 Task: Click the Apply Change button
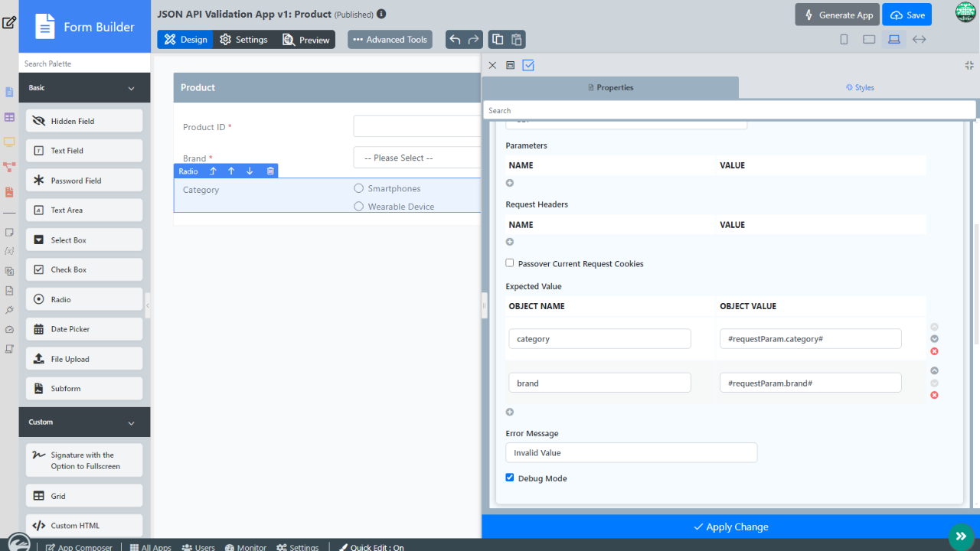pos(730,527)
